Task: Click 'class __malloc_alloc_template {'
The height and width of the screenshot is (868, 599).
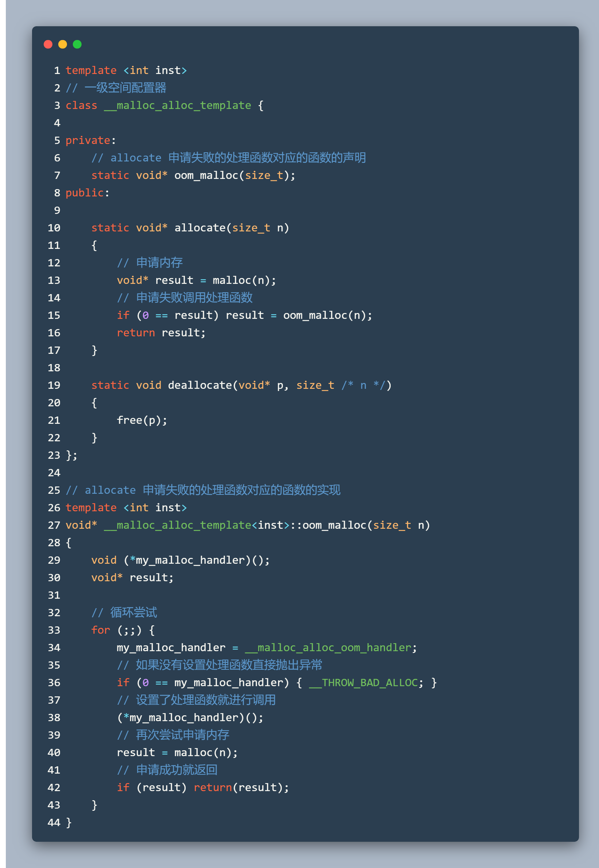Action: click(164, 106)
